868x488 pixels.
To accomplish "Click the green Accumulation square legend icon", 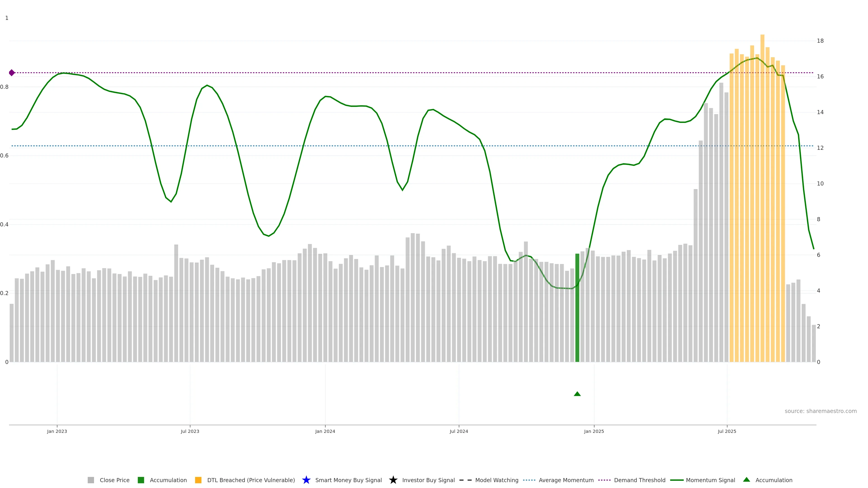I will [141, 480].
